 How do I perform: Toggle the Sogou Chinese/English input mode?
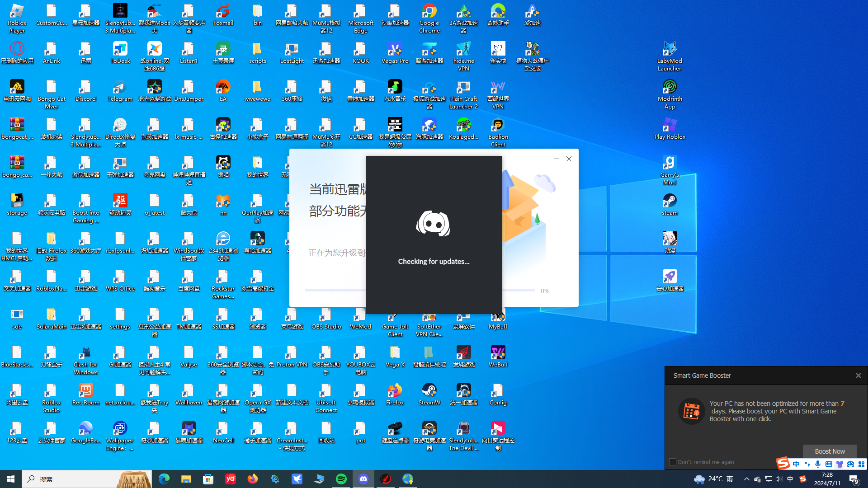[796, 464]
